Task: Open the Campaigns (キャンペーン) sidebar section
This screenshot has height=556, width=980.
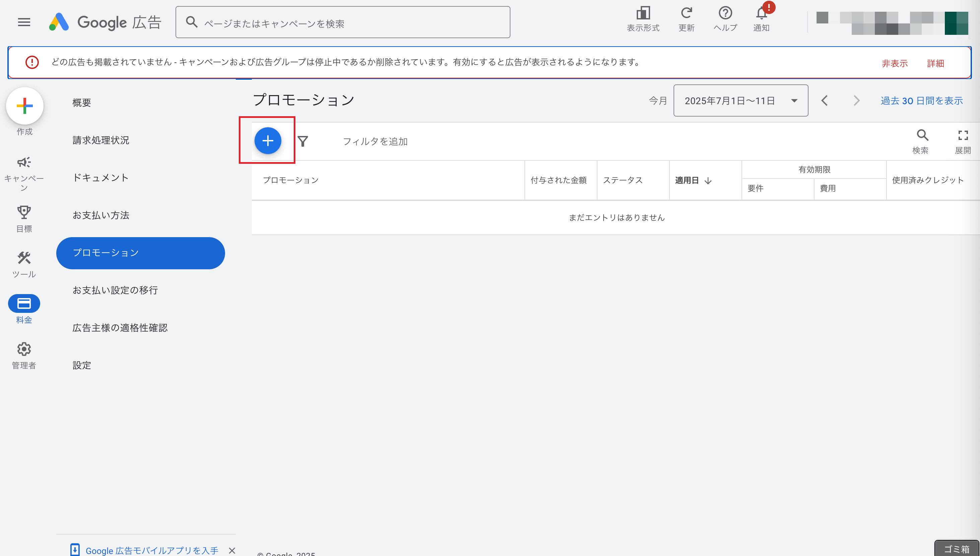Action: pyautogui.click(x=24, y=163)
